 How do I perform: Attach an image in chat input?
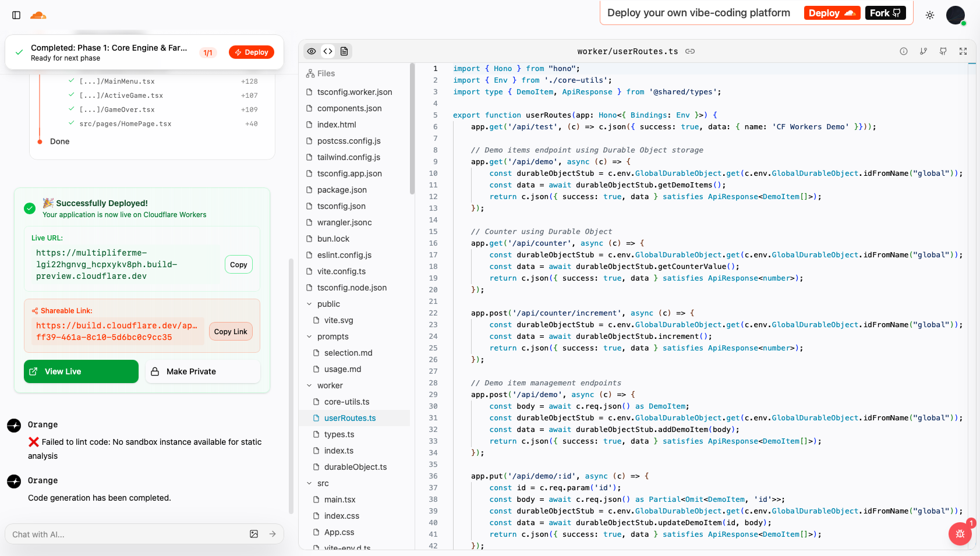click(x=254, y=534)
